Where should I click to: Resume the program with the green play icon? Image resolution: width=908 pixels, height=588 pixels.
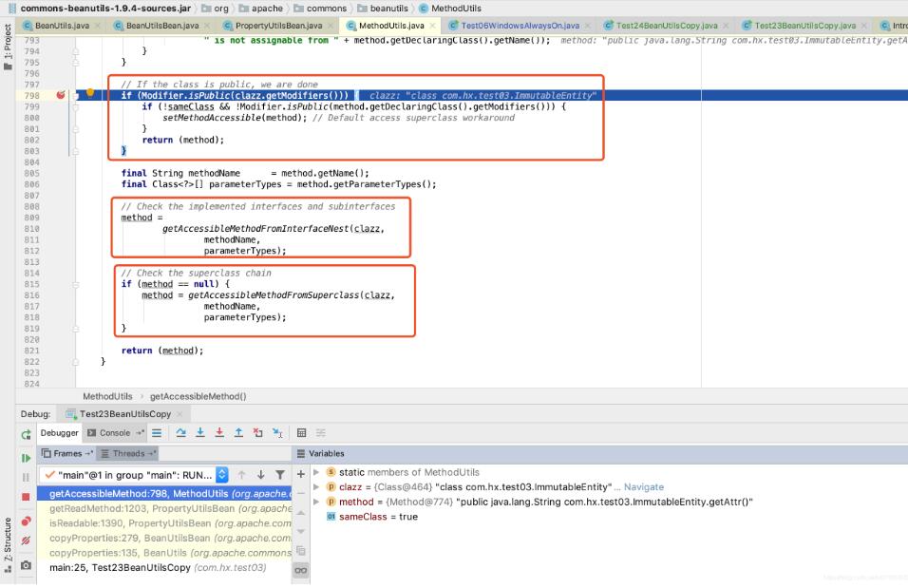[x=26, y=457]
